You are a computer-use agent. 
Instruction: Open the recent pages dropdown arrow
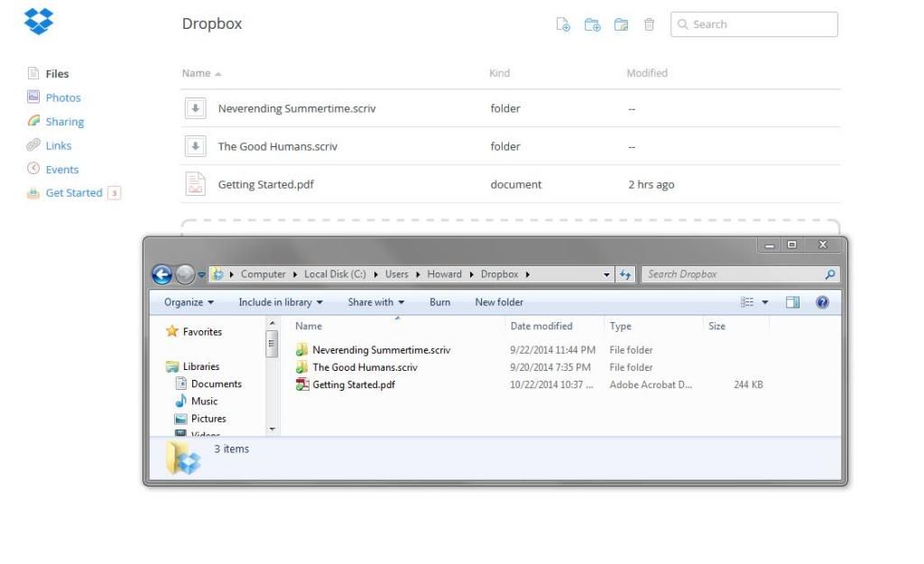201,274
